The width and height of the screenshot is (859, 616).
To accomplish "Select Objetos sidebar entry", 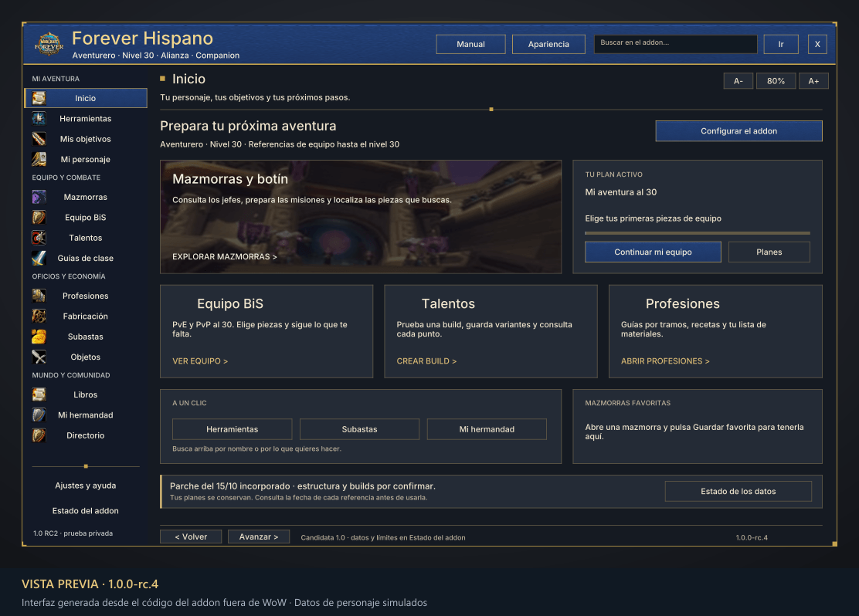I will point(86,357).
